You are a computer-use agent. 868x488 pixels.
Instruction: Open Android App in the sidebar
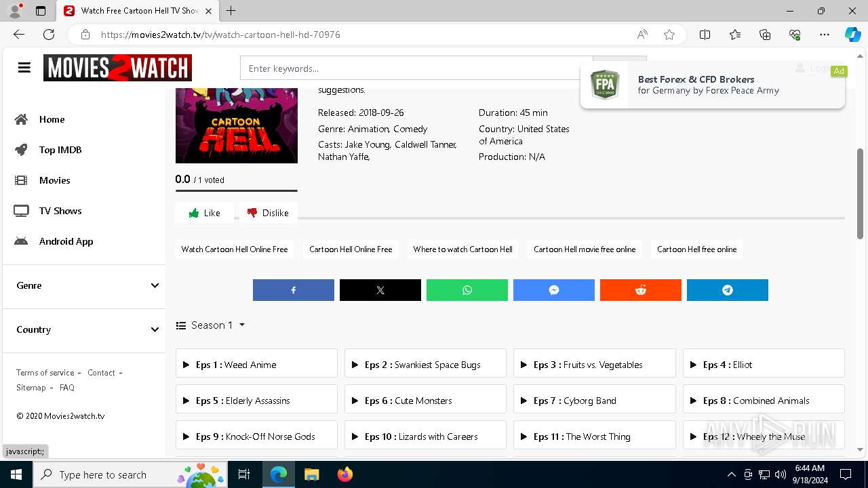[66, 241]
